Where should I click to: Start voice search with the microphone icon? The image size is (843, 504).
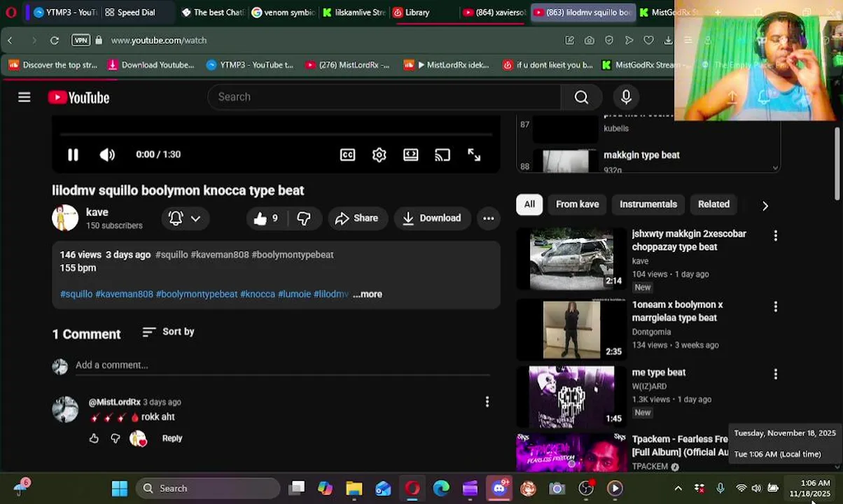pyautogui.click(x=626, y=97)
